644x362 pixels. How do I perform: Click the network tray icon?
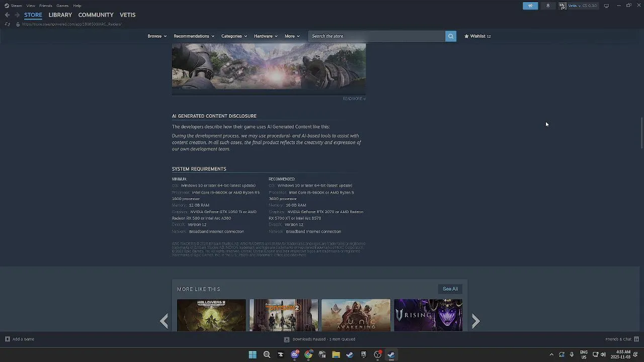(x=595, y=354)
